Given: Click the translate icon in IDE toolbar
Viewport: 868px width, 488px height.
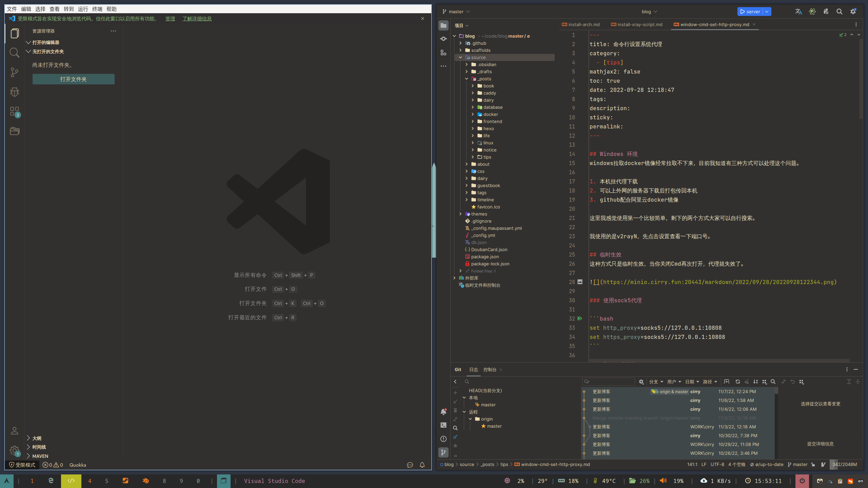Looking at the screenshot, I should pyautogui.click(x=798, y=12).
